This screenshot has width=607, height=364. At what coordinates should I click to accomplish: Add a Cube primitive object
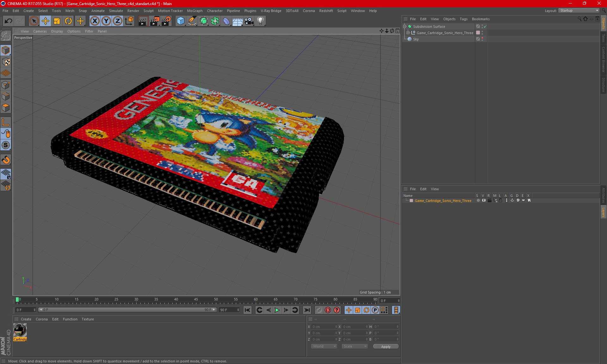(181, 21)
